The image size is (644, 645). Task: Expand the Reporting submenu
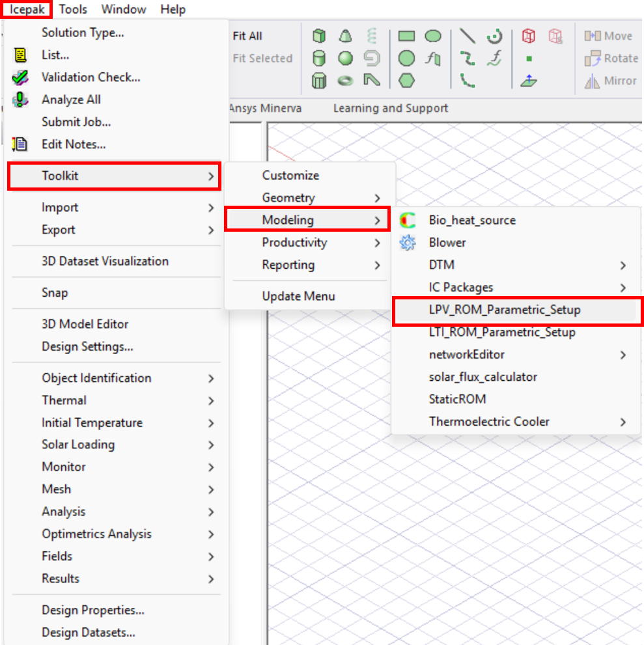coord(309,265)
